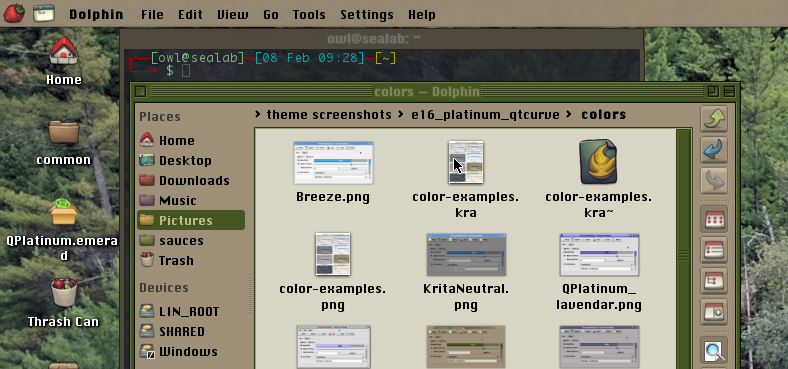Expand arrow before 'e16_platinum_qtcurve' breadcrumb
Image resolution: width=788 pixels, height=369 pixels.
[x=401, y=115]
